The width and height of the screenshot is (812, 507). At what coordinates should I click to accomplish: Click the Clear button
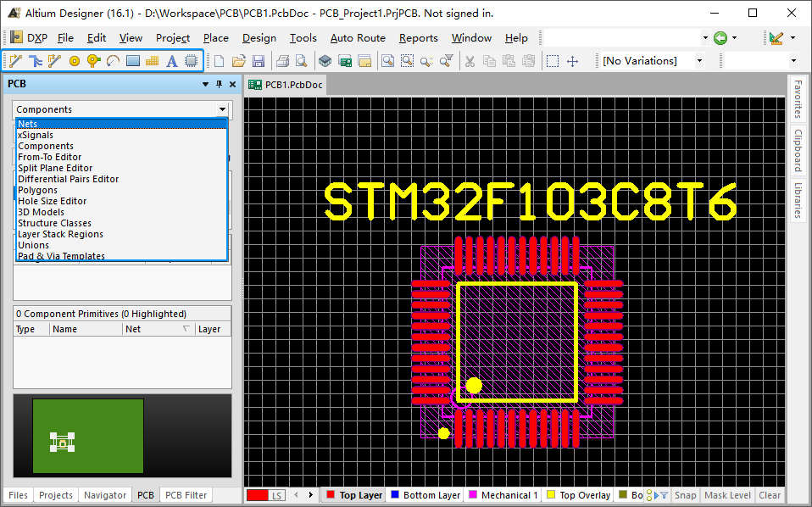pos(770,495)
